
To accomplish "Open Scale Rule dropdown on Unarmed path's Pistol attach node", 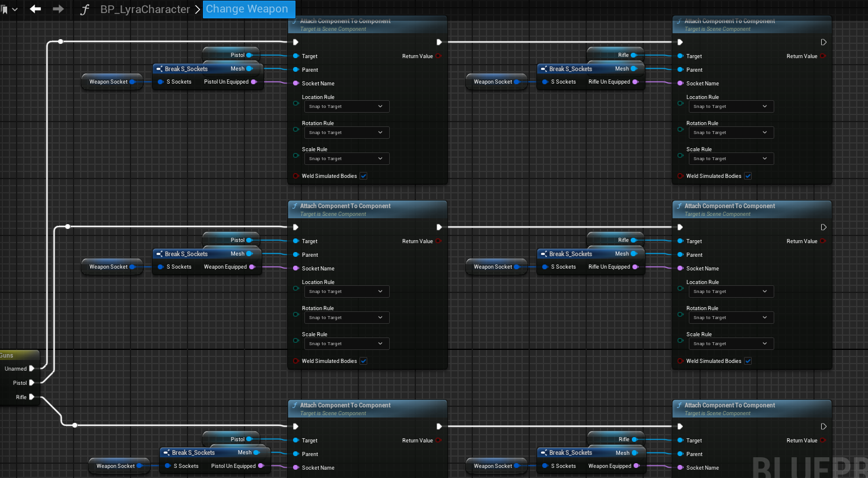I will (x=347, y=159).
